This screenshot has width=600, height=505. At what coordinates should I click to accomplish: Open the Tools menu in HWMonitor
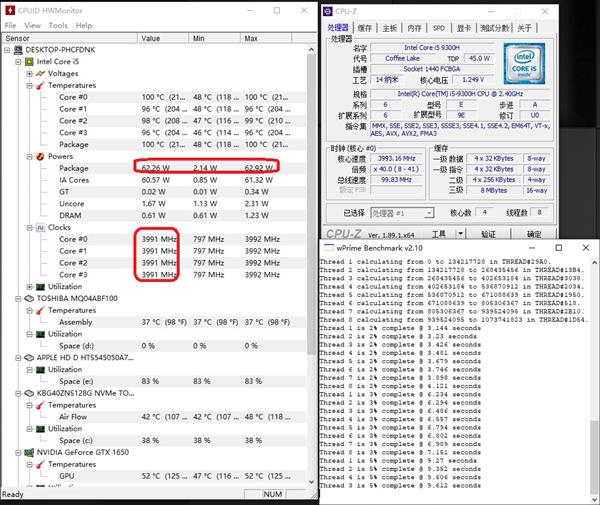tap(58, 26)
